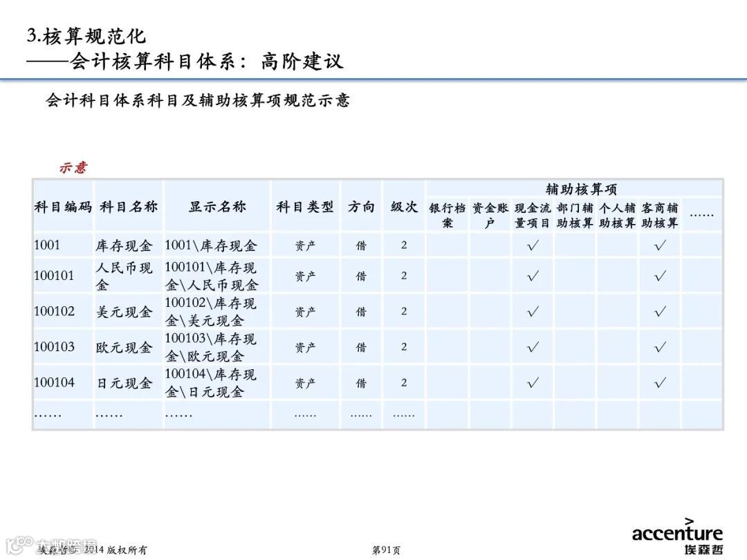
Task: Click the '银行档案' sub-header
Action: pyautogui.click(x=448, y=215)
